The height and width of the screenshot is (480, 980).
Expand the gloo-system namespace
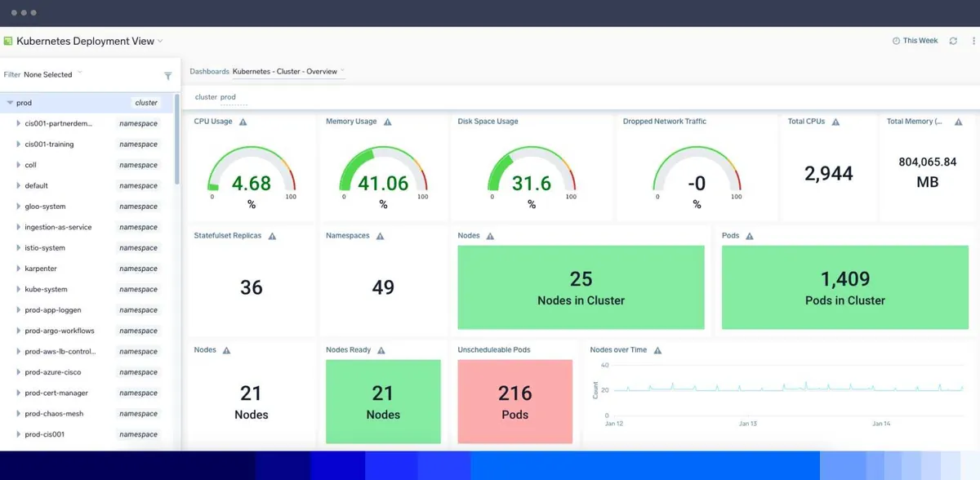point(19,207)
